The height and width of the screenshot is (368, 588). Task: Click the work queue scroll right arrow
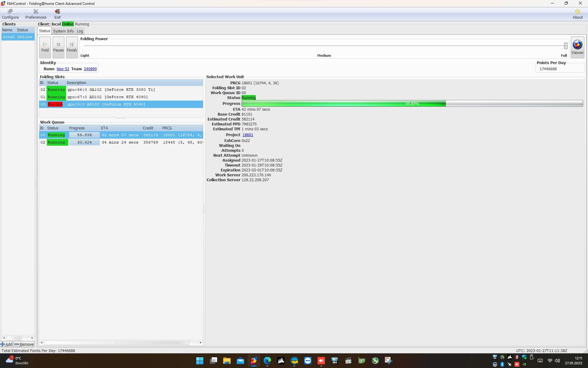click(x=201, y=343)
